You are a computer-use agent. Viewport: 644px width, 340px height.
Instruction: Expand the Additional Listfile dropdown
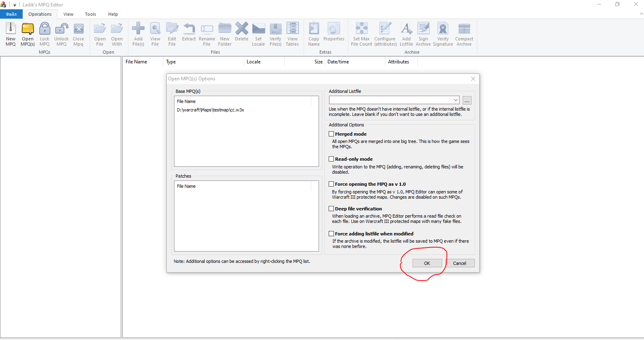(456, 100)
